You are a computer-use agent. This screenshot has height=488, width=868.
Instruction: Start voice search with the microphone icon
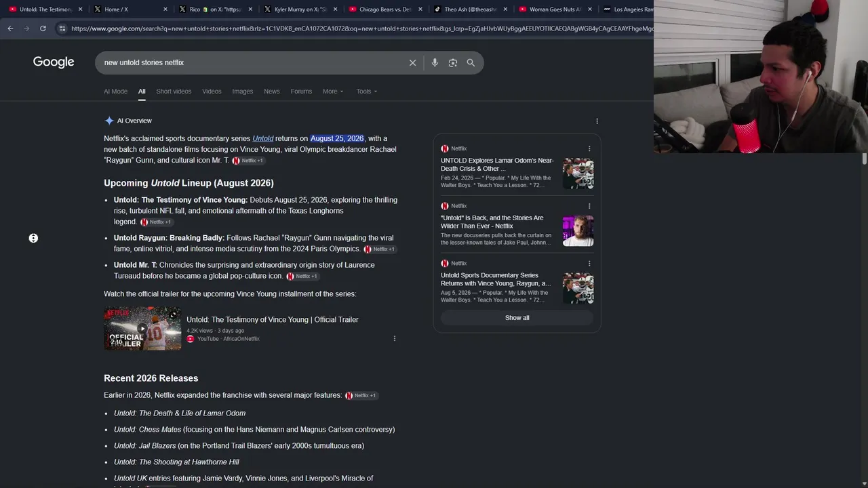coord(435,62)
